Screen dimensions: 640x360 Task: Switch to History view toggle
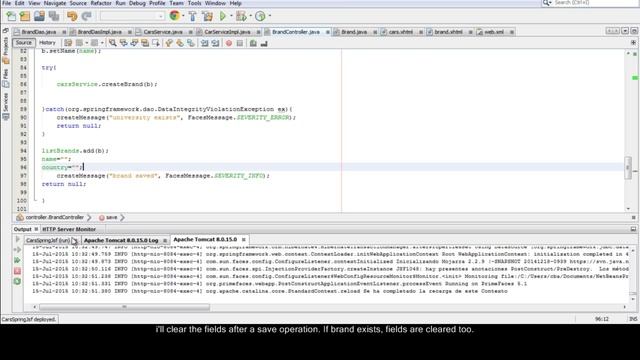[x=47, y=42]
